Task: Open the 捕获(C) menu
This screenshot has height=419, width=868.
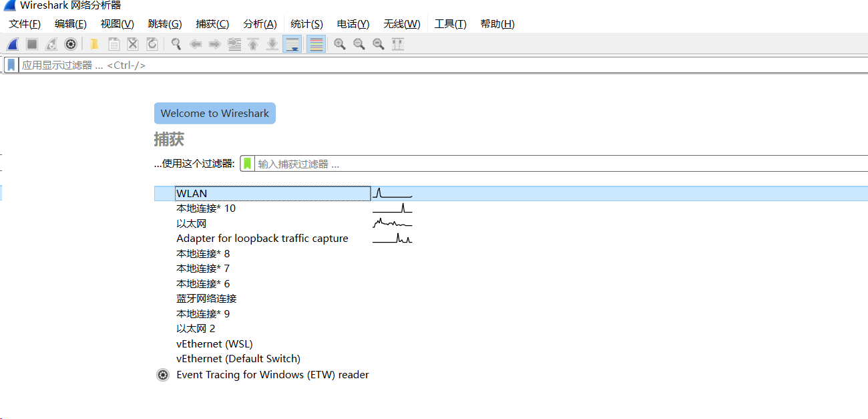Action: 212,24
